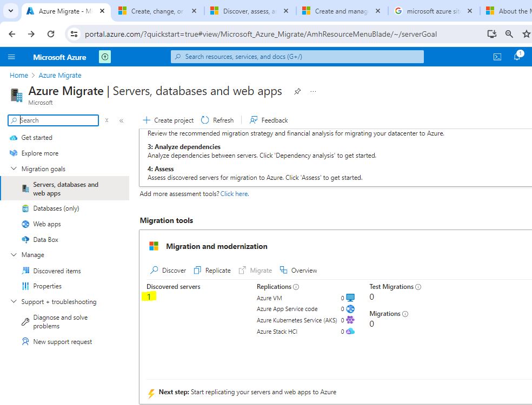Click the Replications info icon
The width and height of the screenshot is (532, 405).
click(x=296, y=287)
